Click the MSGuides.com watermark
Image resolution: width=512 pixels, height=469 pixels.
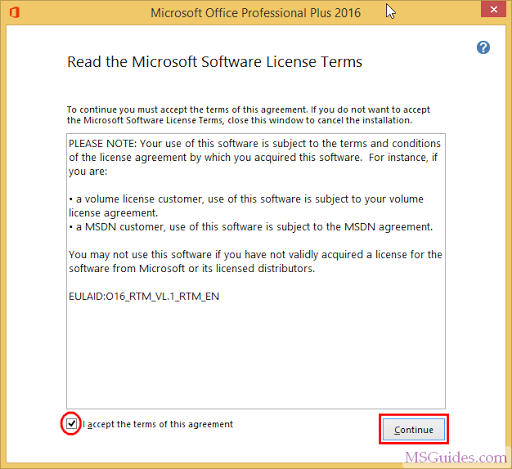point(456,457)
